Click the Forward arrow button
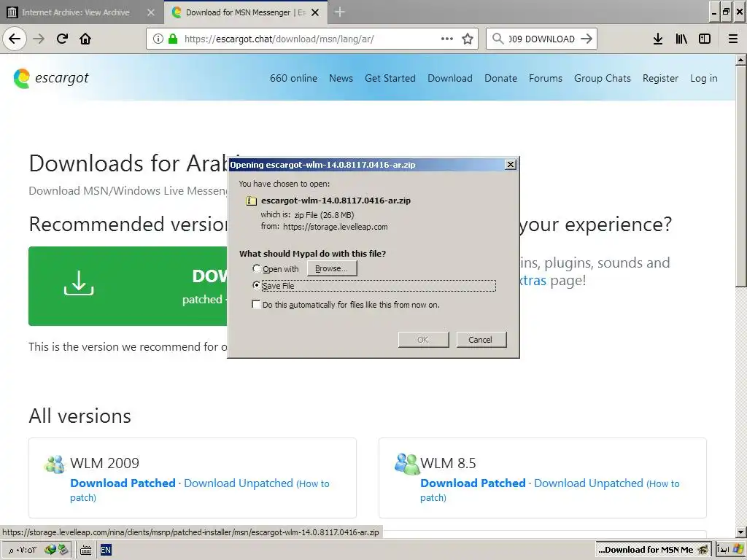Viewport: 747px width, 560px height. point(39,39)
